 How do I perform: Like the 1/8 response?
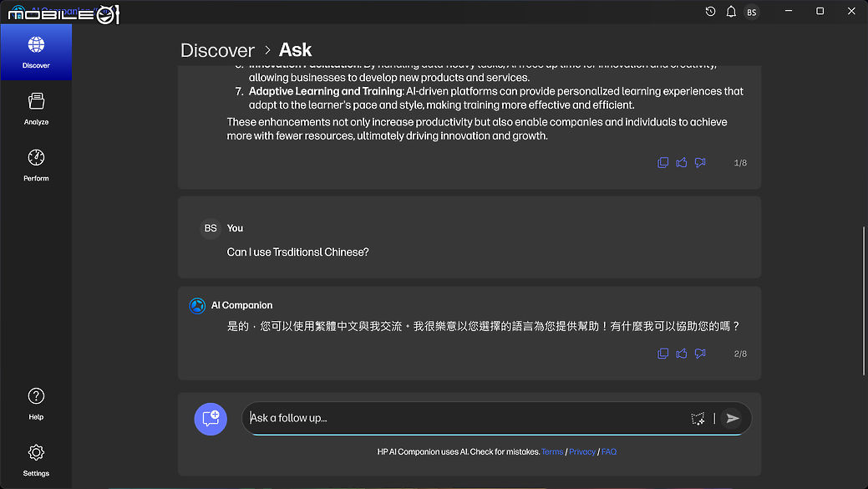[682, 163]
